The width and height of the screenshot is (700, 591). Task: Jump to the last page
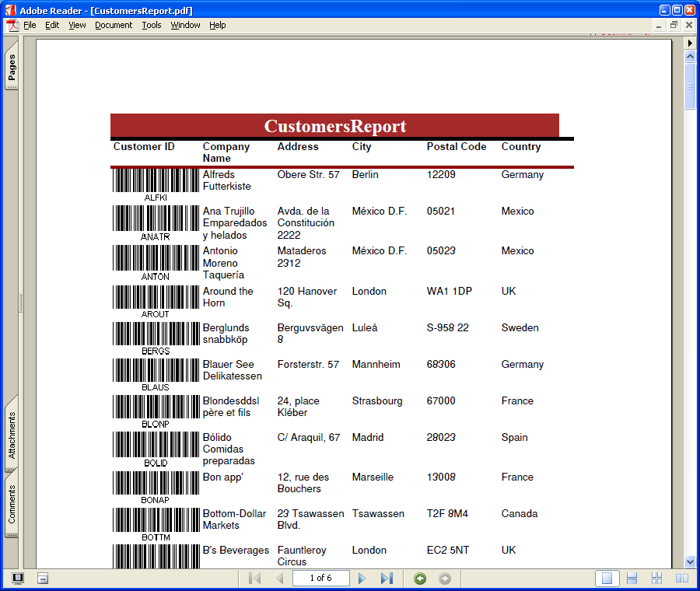387,579
